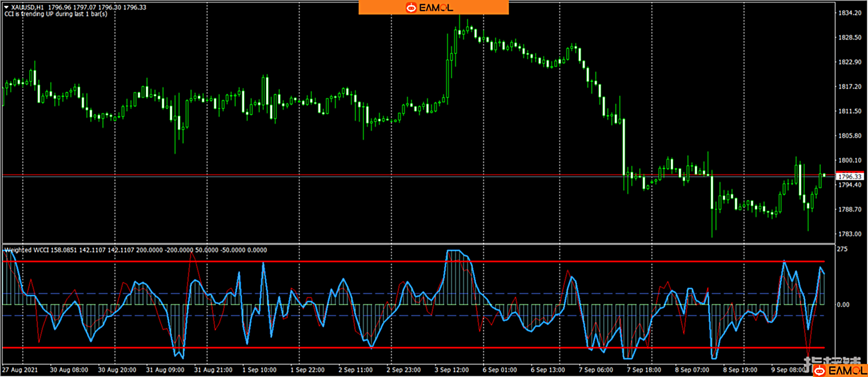
Task: Click the Weighted WCCI indicator label
Action: pyautogui.click(x=26, y=250)
